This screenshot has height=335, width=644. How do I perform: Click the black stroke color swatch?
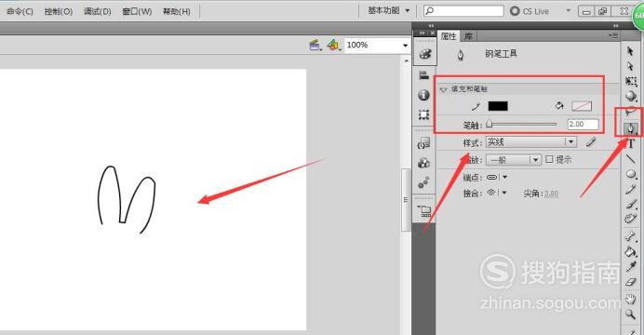click(497, 106)
